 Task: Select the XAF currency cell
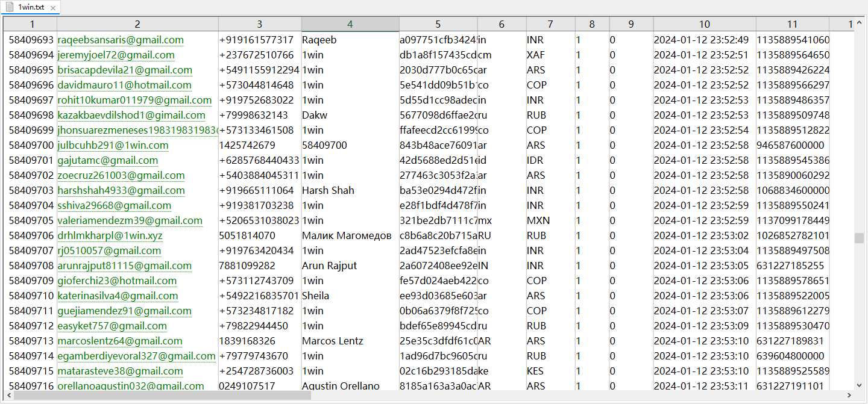(x=536, y=55)
